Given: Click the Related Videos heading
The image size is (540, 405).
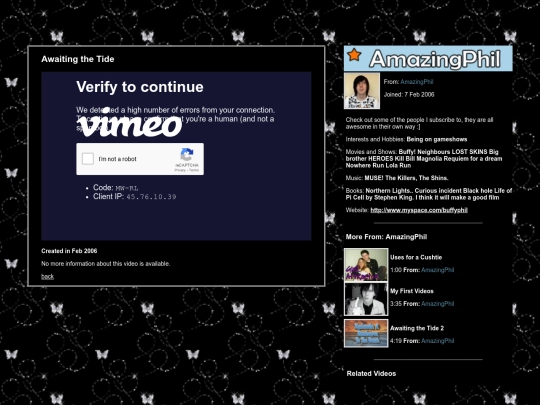Looking at the screenshot, I should click(371, 373).
